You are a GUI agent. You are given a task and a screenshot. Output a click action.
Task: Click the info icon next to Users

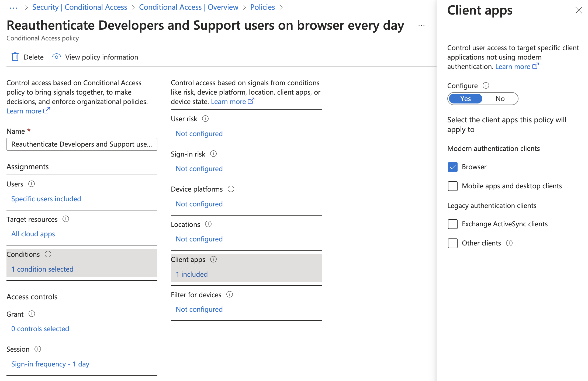point(32,184)
